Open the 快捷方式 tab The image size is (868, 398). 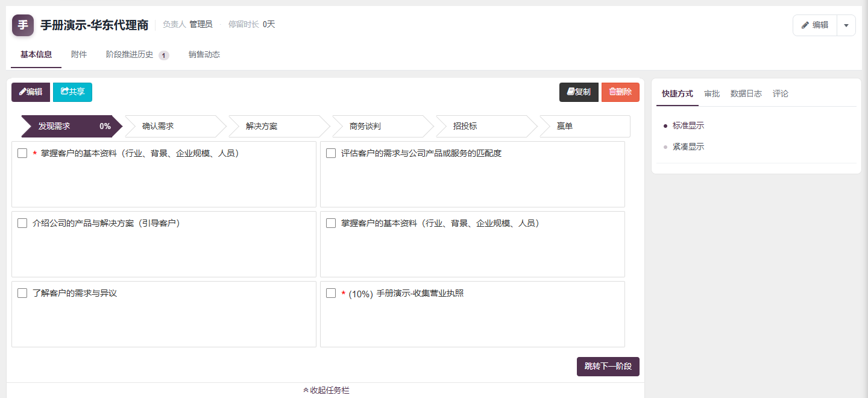678,93
